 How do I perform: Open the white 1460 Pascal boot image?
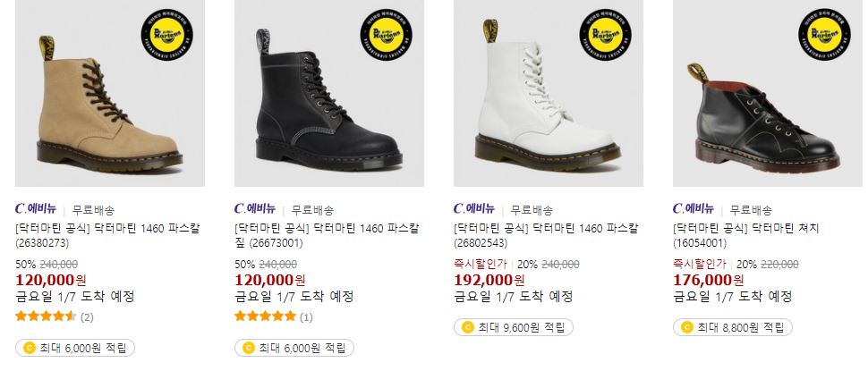tap(549, 93)
